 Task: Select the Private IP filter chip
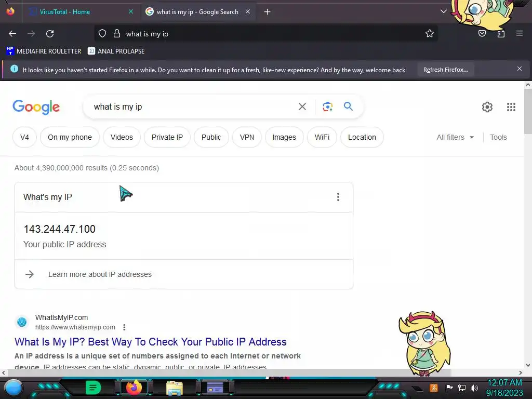point(167,137)
